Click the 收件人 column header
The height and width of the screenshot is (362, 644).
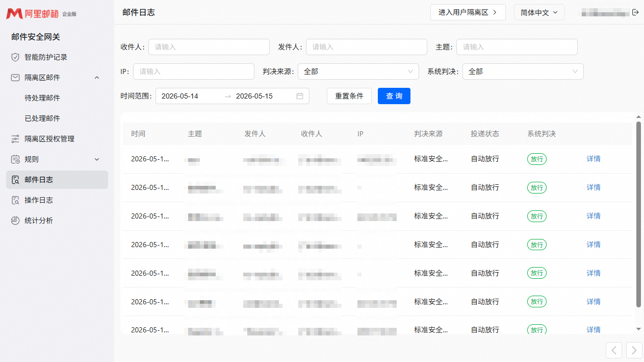point(312,134)
